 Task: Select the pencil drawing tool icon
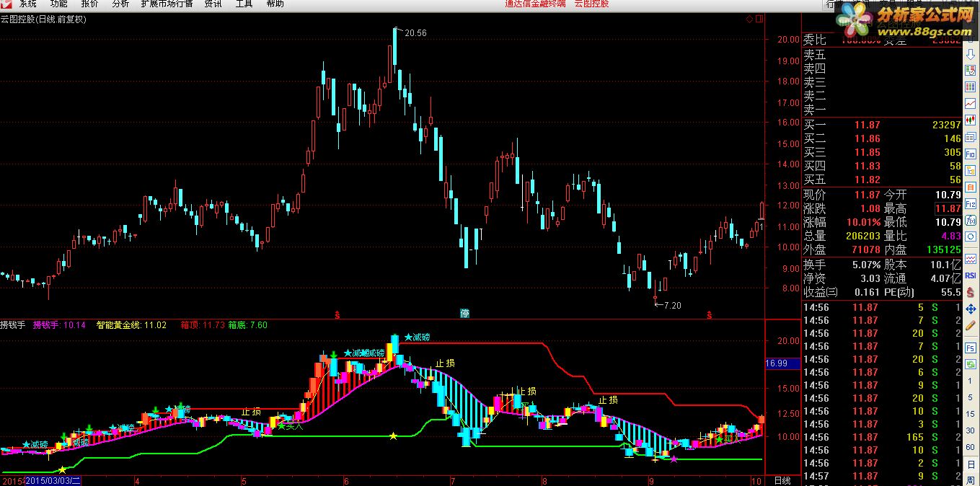point(971,325)
